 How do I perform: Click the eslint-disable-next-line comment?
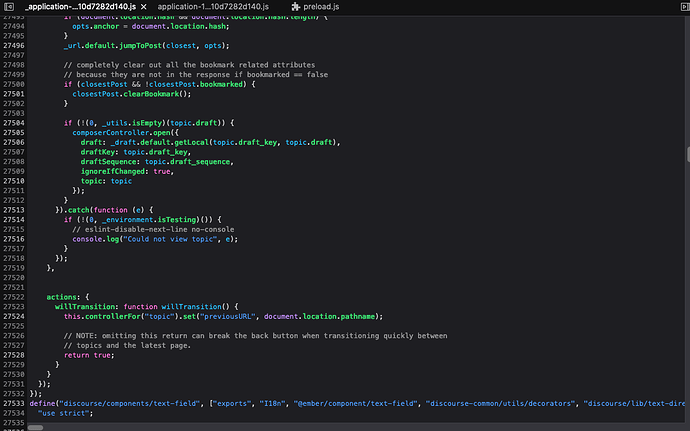(153, 229)
